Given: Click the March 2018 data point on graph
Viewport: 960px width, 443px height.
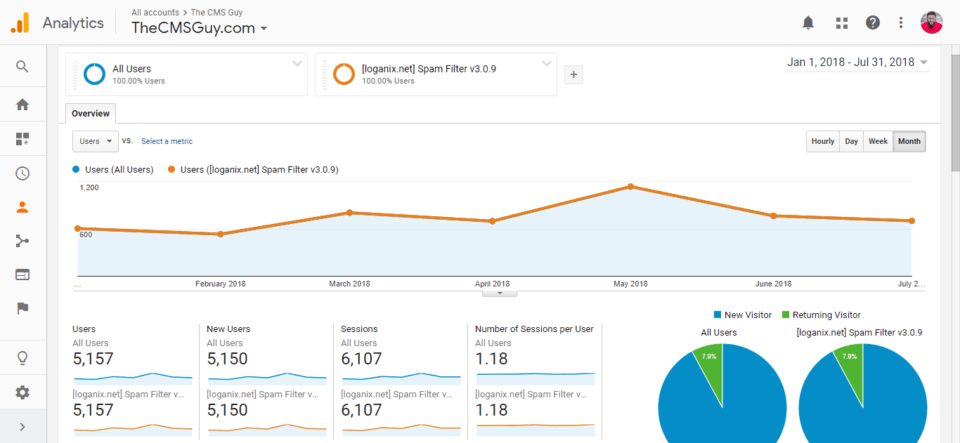Looking at the screenshot, I should pos(350,212).
